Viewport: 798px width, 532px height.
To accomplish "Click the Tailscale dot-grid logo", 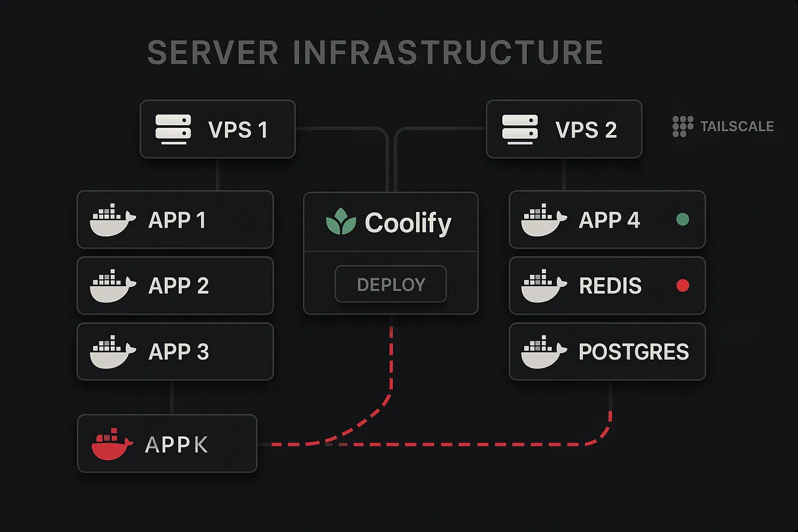I will coord(683,126).
